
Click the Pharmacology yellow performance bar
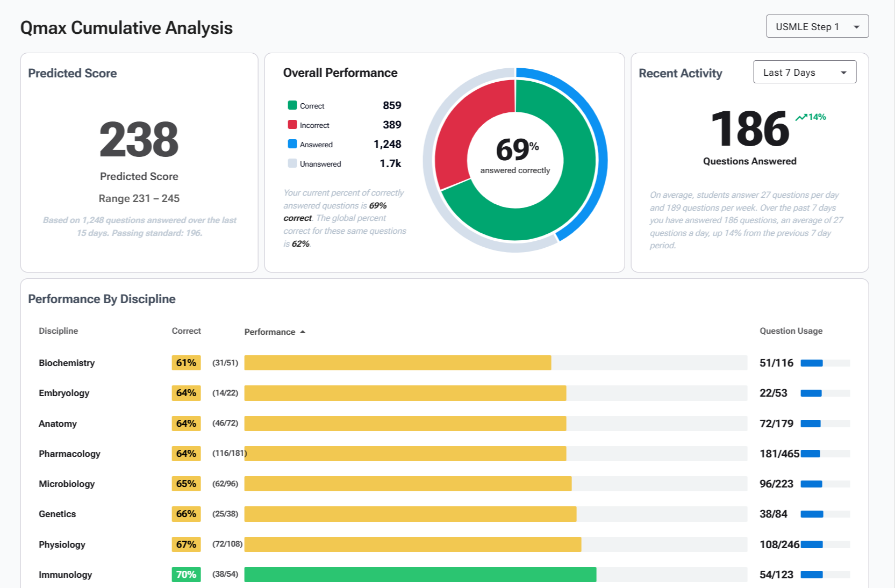point(405,454)
